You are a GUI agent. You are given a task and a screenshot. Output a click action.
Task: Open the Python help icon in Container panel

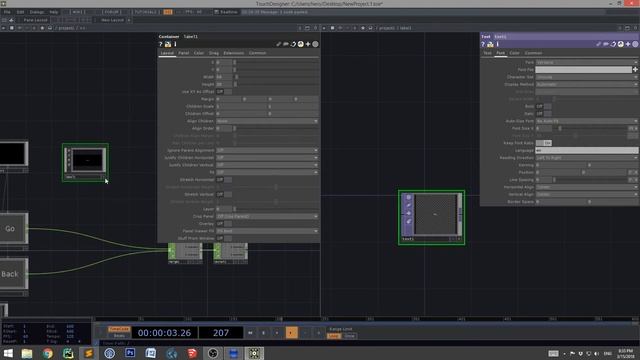tap(168, 44)
